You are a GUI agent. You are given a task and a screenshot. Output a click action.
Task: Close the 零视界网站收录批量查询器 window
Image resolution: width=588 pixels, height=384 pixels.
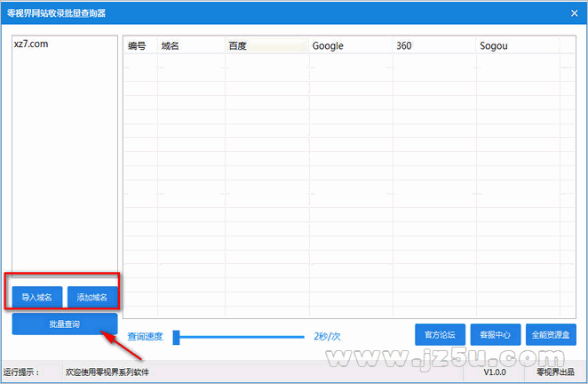[x=574, y=13]
